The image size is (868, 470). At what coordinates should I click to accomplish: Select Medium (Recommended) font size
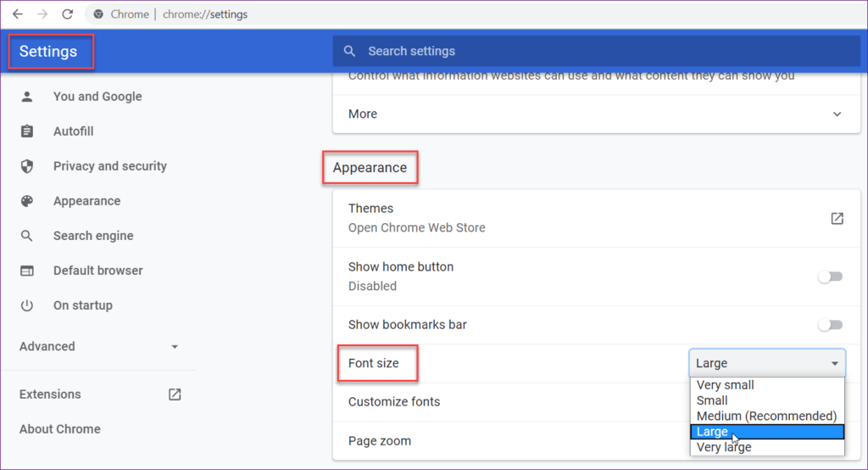(767, 416)
